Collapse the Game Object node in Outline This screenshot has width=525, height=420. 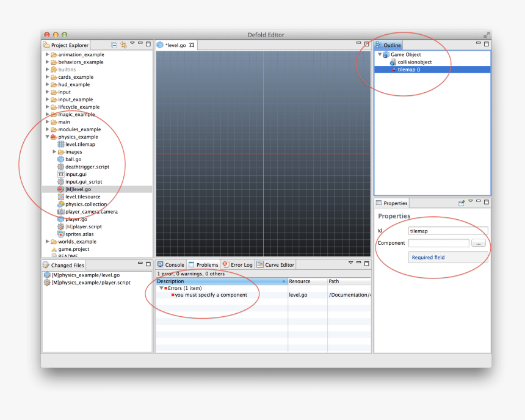click(379, 54)
